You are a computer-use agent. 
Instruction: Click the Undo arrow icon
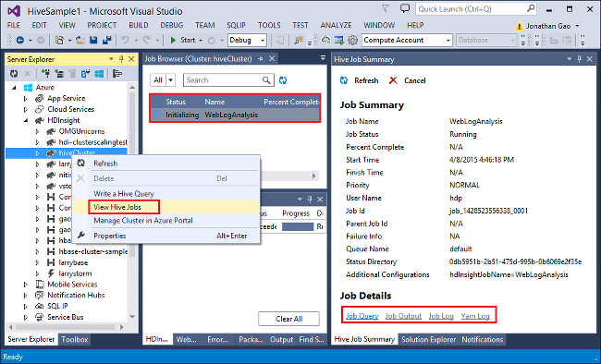tap(125, 40)
